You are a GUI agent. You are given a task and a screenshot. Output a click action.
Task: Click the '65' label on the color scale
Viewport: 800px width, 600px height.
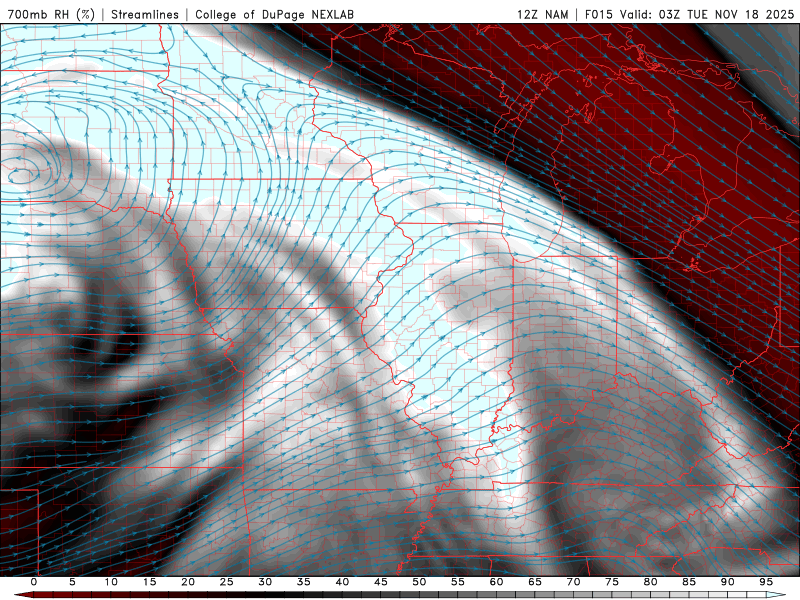535,582
